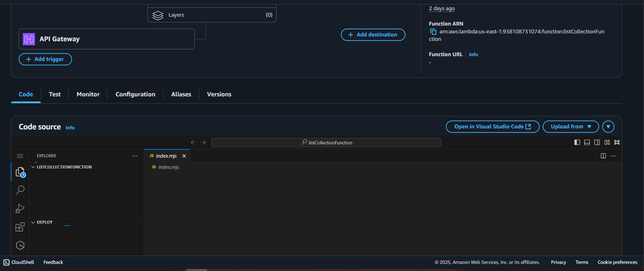The height and width of the screenshot is (271, 644).
Task: Toggle the bottom panel layout icon
Action: 587,142
